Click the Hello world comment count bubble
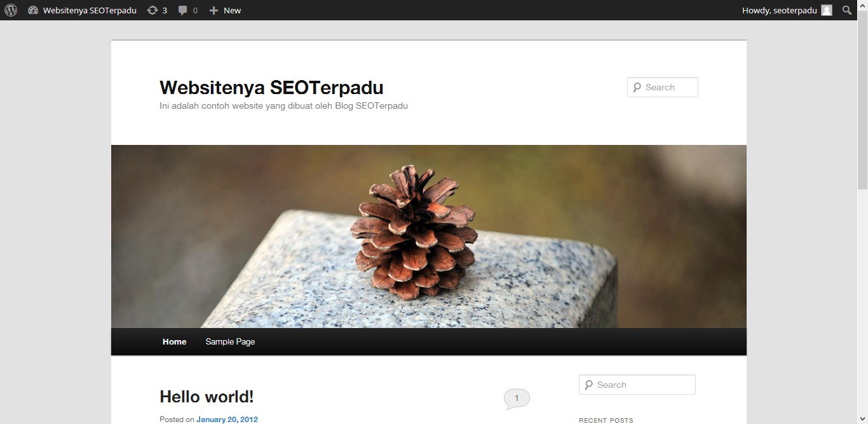Screen dimensions: 868x424 (517, 399)
